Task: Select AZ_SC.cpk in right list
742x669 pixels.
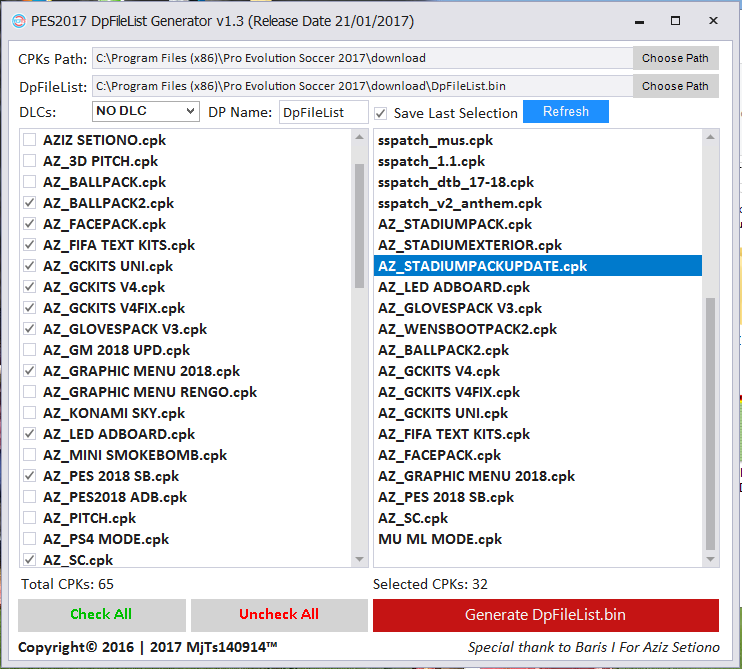Action: coord(538,518)
